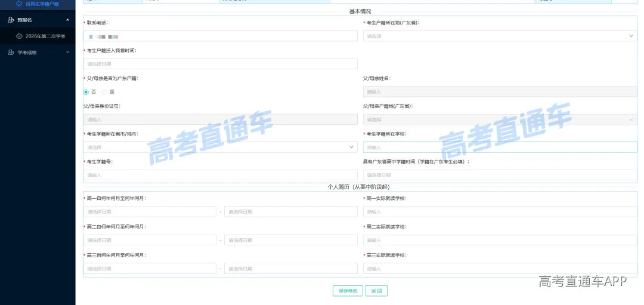Screen dimensions: 644x305
Task: Click the arrow of 考生户籍所在地 dropdown
Action: [631, 36]
